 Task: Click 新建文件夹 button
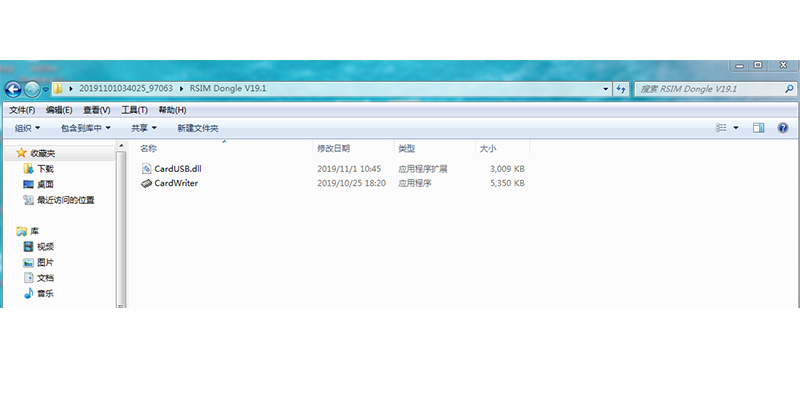(x=197, y=128)
